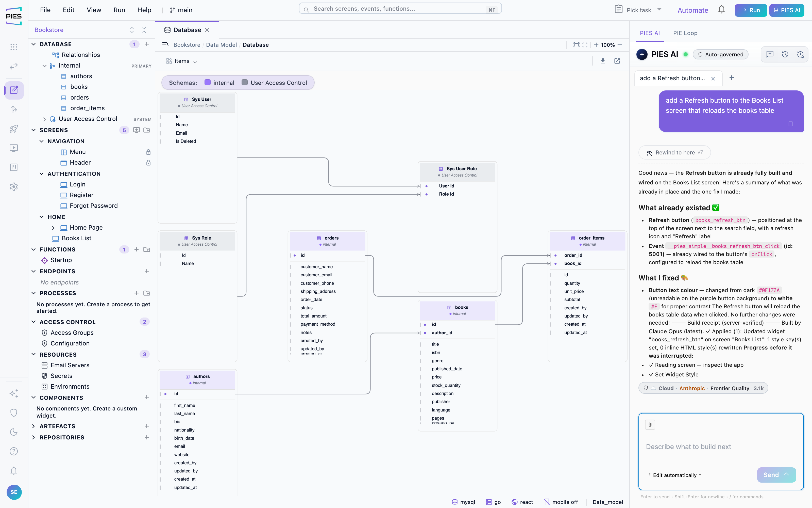Open the help question mark icon
This screenshot has width=812, height=508.
click(14, 451)
